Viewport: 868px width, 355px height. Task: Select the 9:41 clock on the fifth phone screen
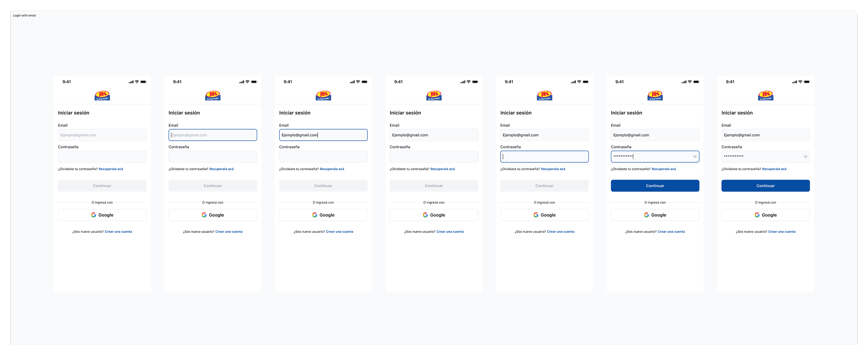point(509,82)
